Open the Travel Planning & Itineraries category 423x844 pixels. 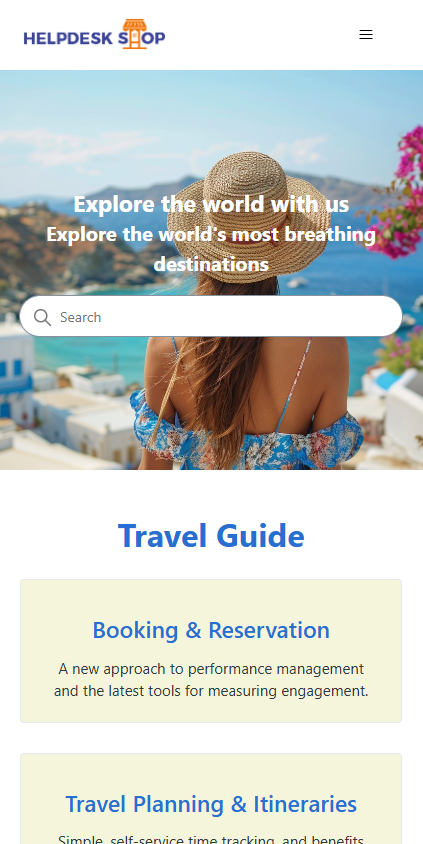[211, 804]
